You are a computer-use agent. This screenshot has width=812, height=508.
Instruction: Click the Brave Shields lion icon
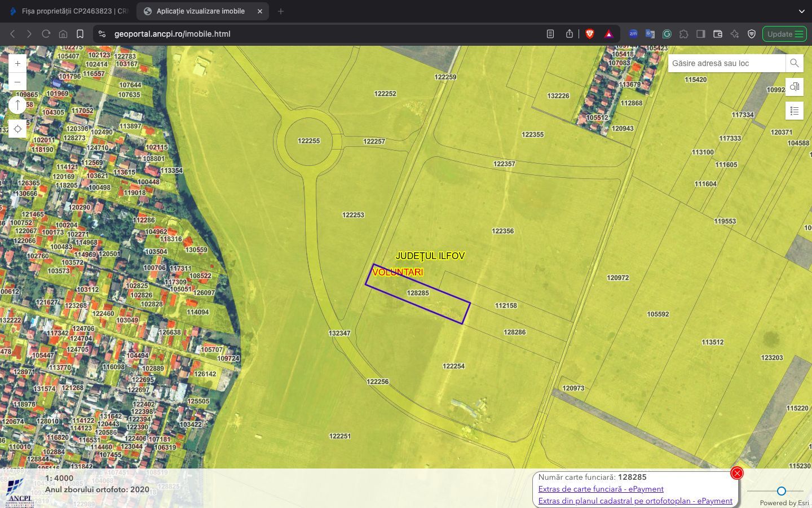point(590,34)
